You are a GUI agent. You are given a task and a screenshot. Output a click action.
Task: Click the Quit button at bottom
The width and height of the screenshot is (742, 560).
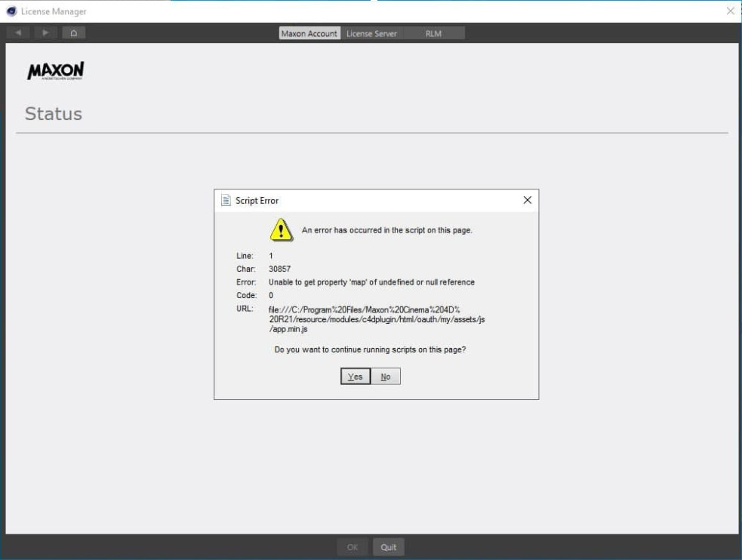389,547
